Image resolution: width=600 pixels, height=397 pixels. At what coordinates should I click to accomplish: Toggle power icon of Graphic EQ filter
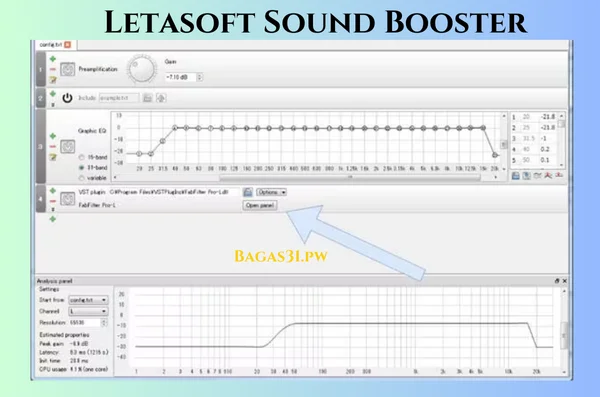tap(68, 147)
